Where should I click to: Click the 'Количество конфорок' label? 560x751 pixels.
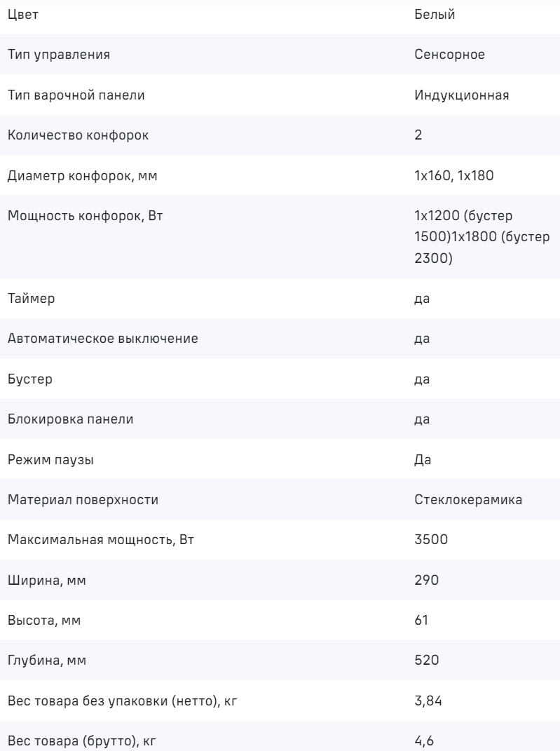click(x=78, y=135)
